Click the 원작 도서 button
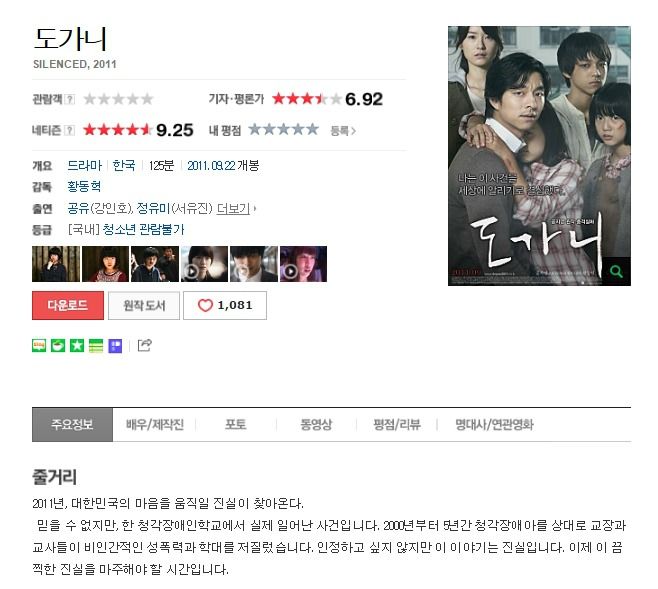Viewport: 658px width, 589px height. point(144,305)
